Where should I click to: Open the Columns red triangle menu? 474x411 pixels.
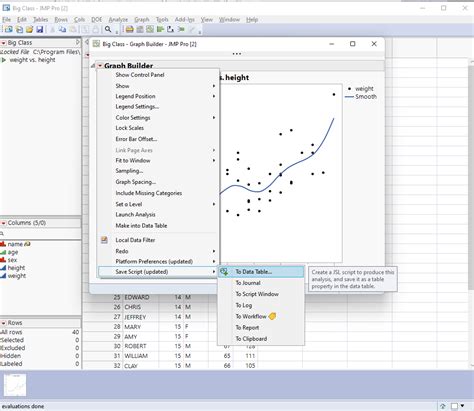(x=4, y=223)
